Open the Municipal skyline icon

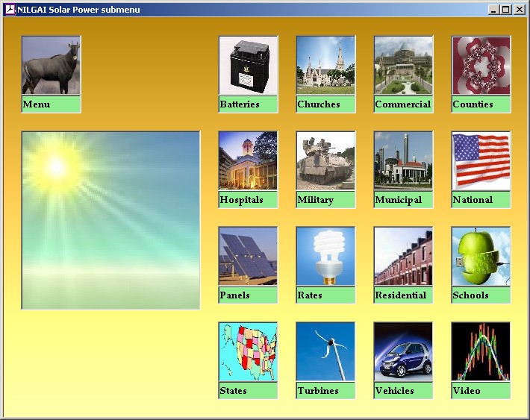(403, 161)
